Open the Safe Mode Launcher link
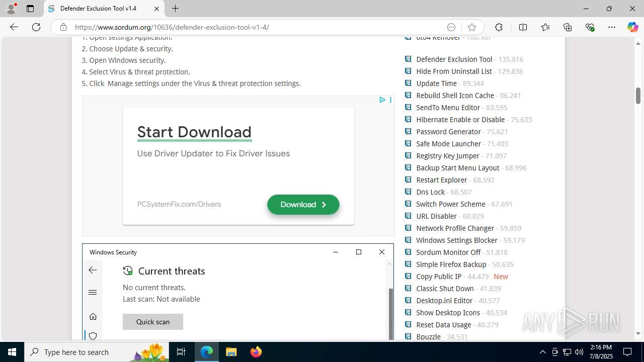The width and height of the screenshot is (644, 362). (x=448, y=144)
